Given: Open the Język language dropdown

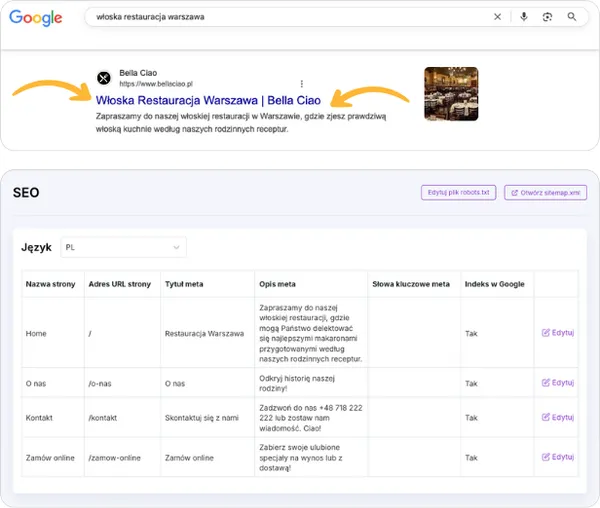Looking at the screenshot, I should click(x=123, y=247).
